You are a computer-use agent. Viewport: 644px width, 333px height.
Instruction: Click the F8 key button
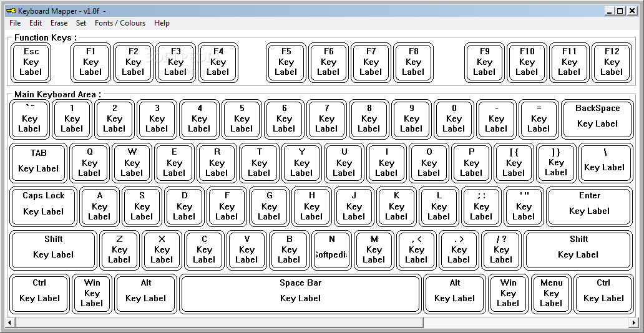coord(413,62)
